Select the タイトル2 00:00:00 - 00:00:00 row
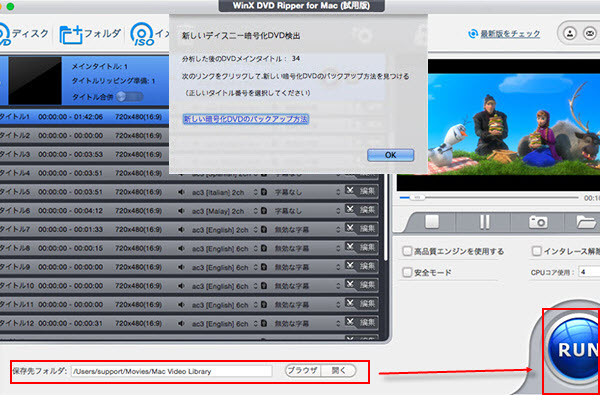 pyautogui.click(x=85, y=135)
